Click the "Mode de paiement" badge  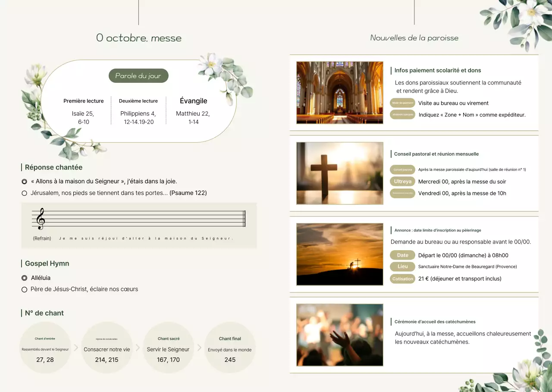point(402,103)
